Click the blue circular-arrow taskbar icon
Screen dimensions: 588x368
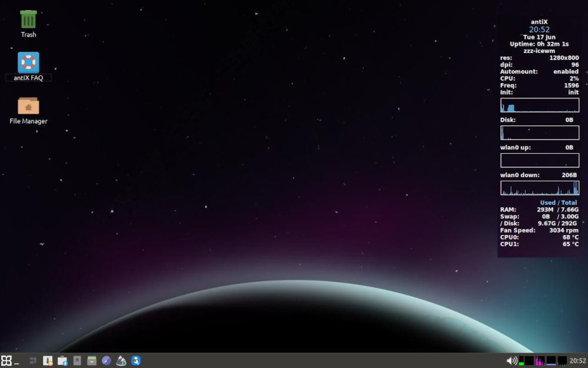pos(135,360)
